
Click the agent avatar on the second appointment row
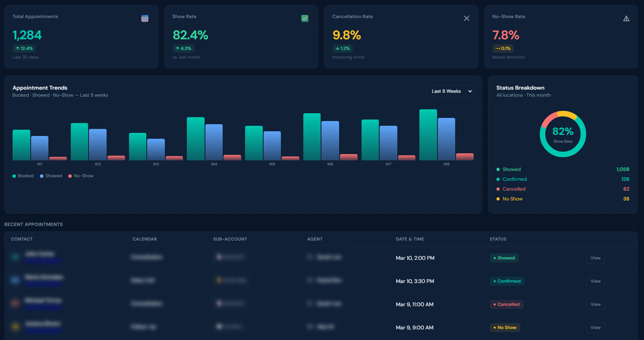click(310, 280)
